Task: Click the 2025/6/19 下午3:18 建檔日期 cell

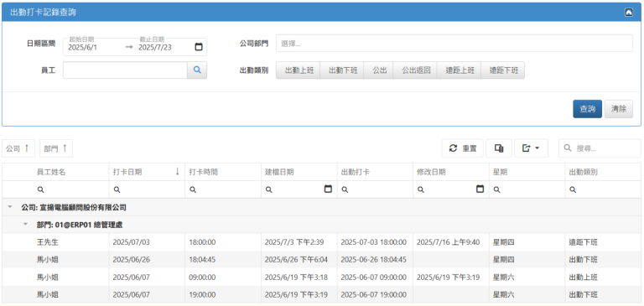Action: tap(299, 277)
